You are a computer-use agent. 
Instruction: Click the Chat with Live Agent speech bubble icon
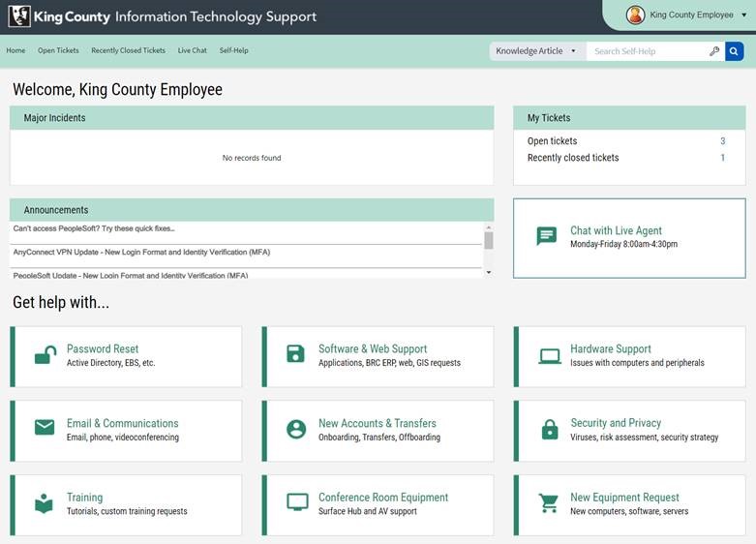coord(547,236)
